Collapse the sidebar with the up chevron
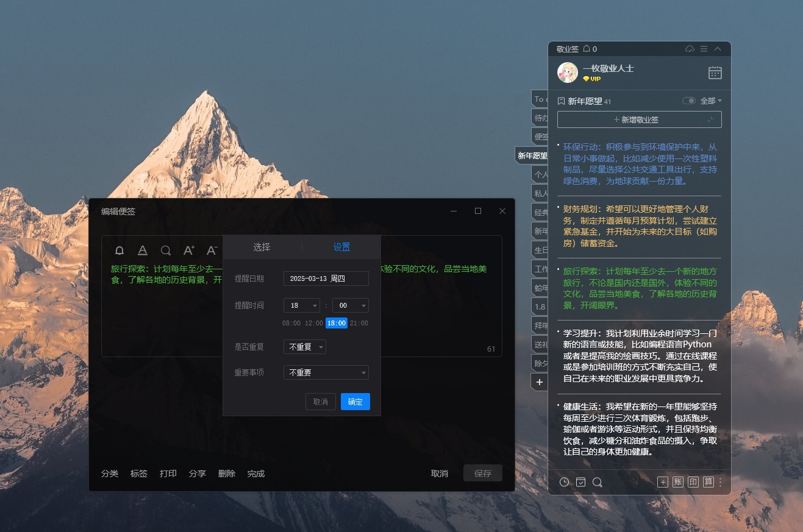The height and width of the screenshot is (532, 803). coord(718,49)
